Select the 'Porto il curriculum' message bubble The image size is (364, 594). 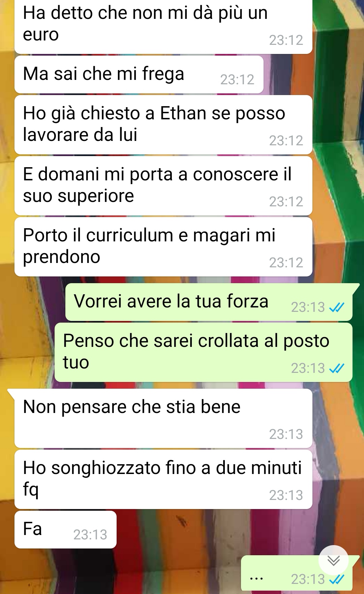(x=163, y=247)
